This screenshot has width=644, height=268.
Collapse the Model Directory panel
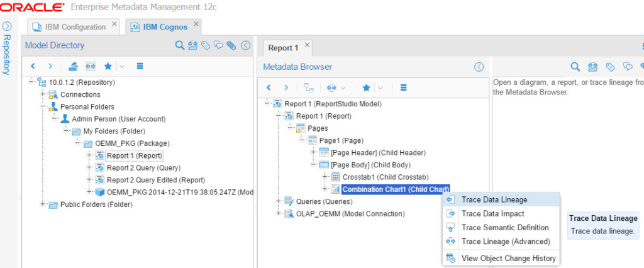[x=246, y=45]
